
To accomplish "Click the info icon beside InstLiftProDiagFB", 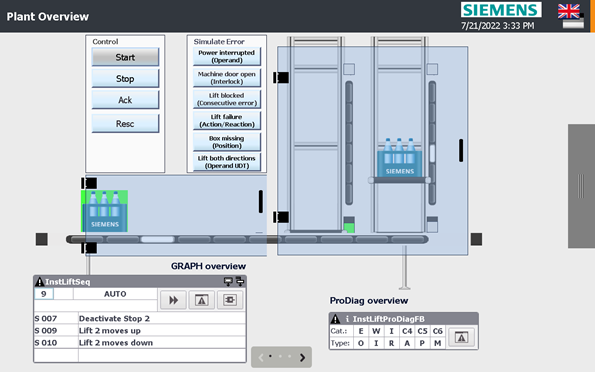I will [x=347, y=319].
